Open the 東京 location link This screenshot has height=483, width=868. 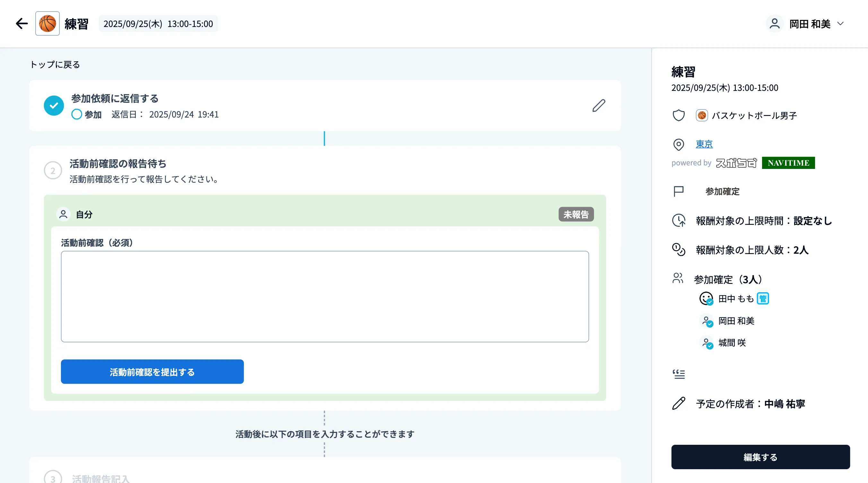[704, 144]
